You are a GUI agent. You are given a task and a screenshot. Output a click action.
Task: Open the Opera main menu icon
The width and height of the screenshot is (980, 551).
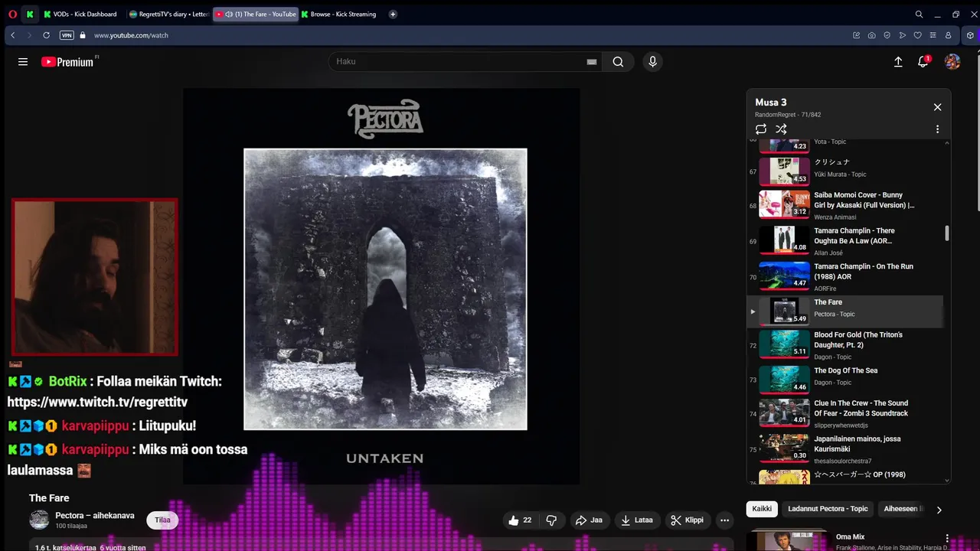pyautogui.click(x=12, y=14)
